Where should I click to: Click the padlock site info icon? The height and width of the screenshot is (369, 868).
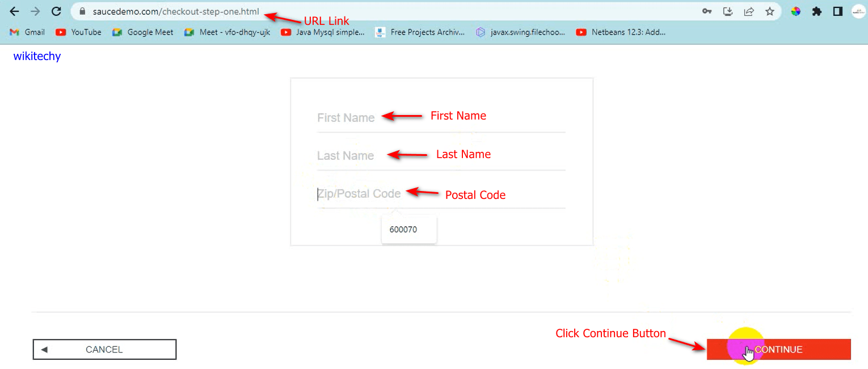[83, 11]
